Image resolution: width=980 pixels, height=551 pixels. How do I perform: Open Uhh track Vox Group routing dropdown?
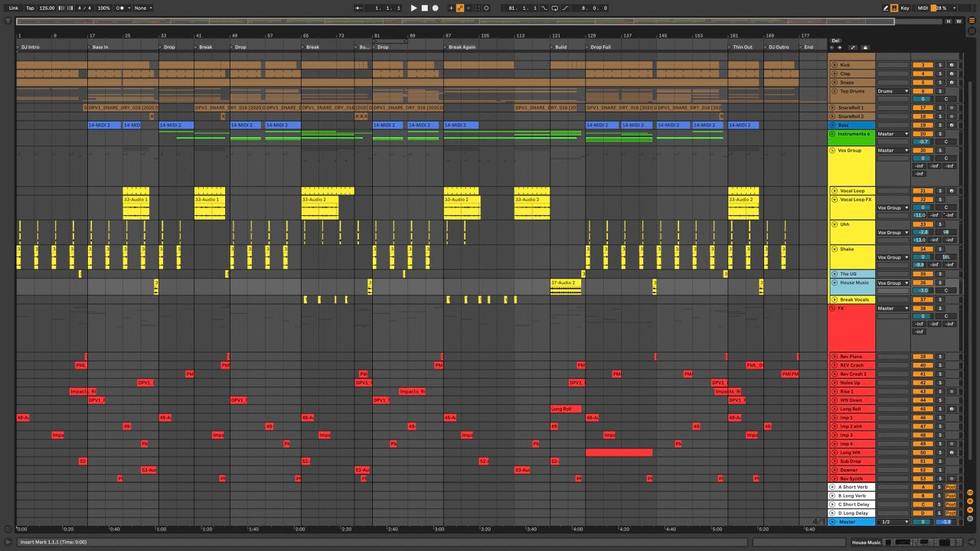893,233
